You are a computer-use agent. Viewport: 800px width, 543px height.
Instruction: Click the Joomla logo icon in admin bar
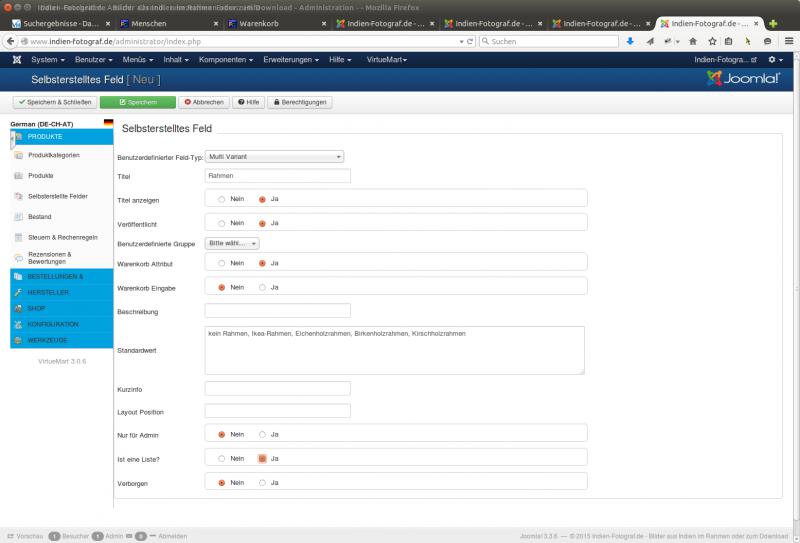click(x=16, y=60)
